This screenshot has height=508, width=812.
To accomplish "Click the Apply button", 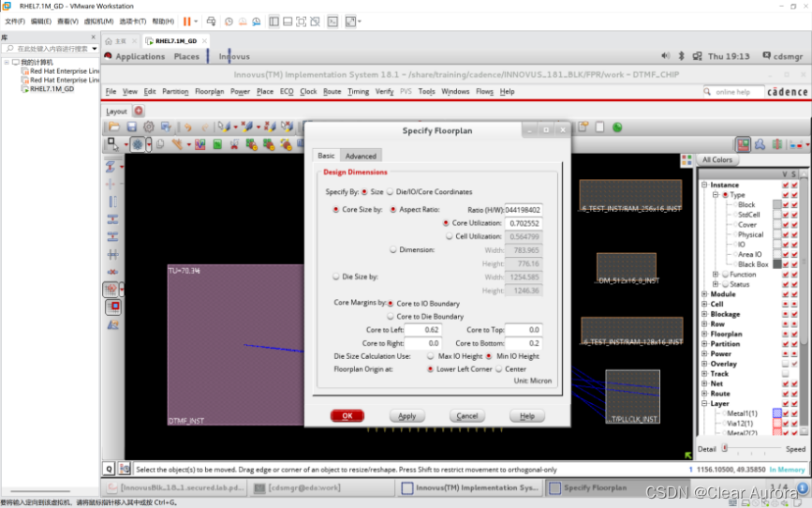I will pos(406,416).
